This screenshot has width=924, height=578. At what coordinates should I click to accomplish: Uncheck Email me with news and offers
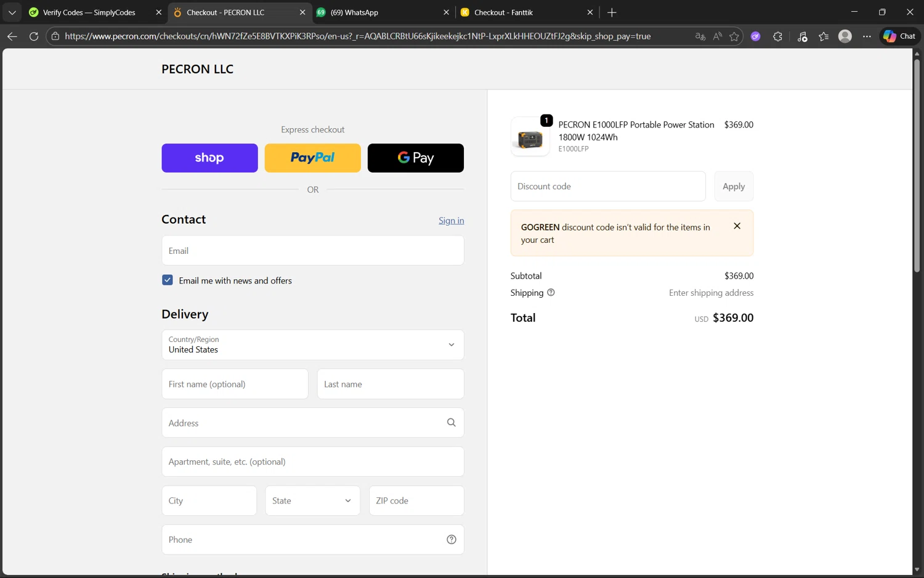click(x=168, y=280)
